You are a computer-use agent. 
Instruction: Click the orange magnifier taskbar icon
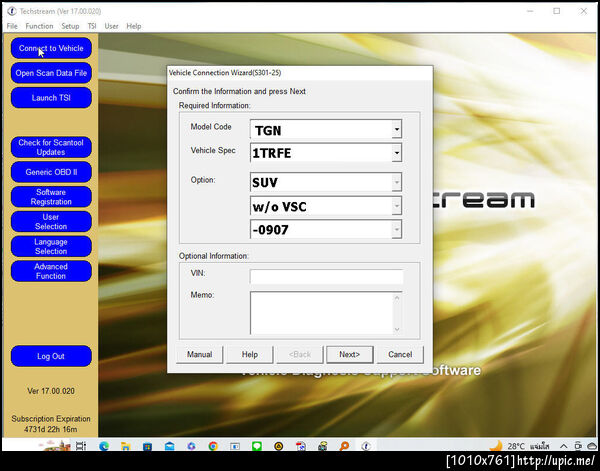[344, 446]
